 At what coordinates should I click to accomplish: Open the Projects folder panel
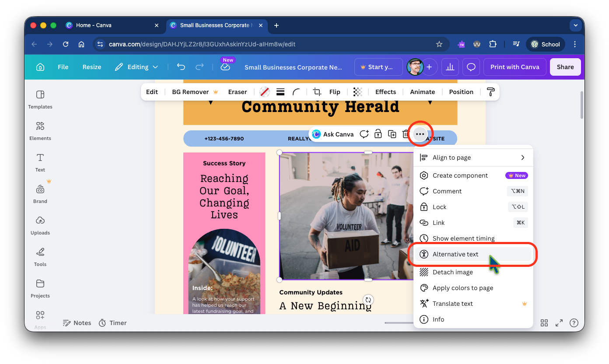click(40, 288)
